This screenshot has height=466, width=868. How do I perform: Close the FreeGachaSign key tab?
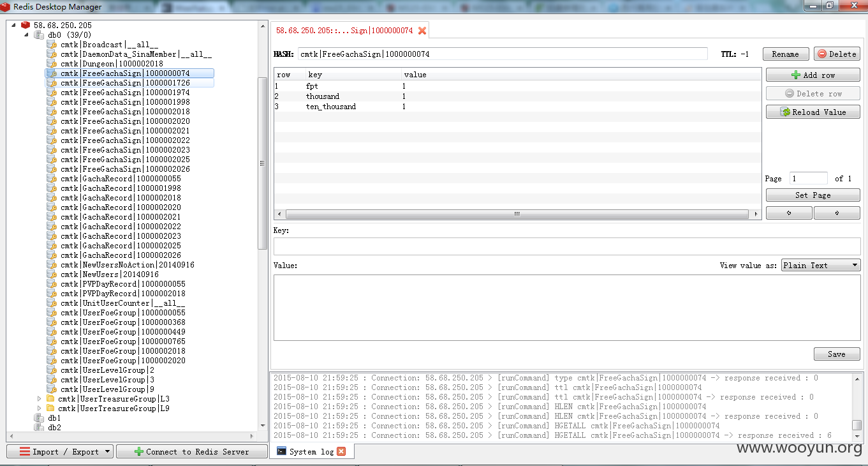point(422,31)
